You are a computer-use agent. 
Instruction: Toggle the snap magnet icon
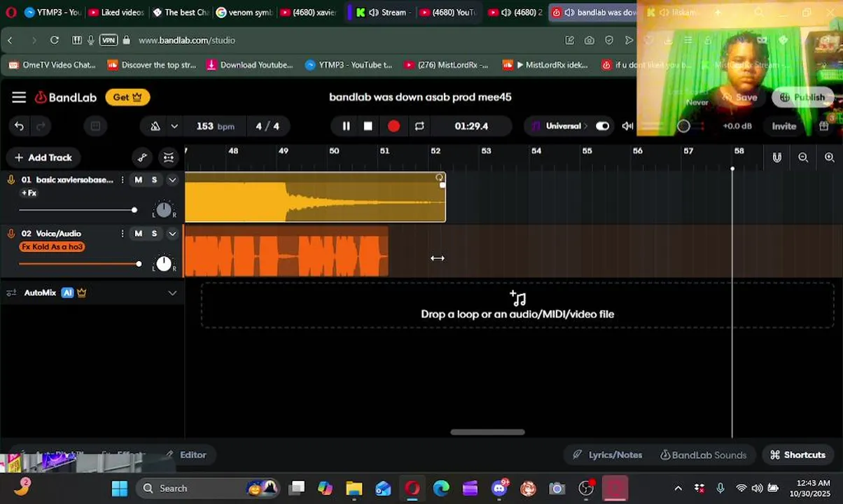coord(776,157)
